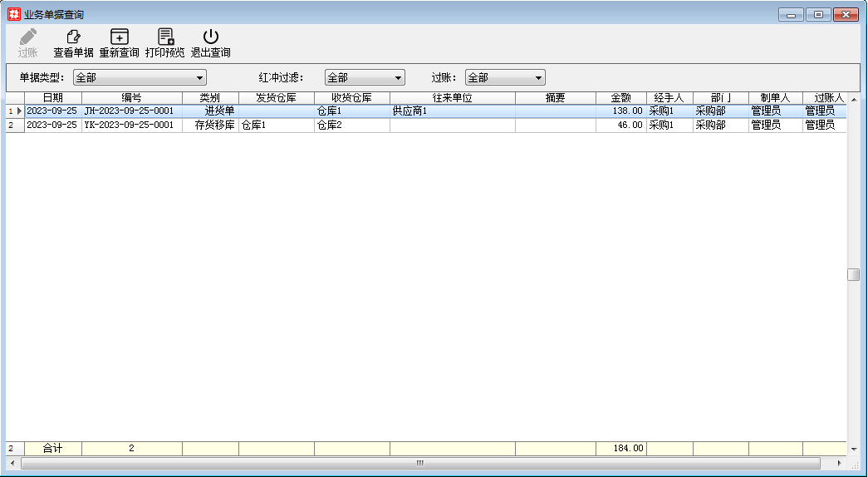This screenshot has width=868, height=477.
Task: Click the horizontal scrollbar right arrow
Action: pyautogui.click(x=840, y=463)
